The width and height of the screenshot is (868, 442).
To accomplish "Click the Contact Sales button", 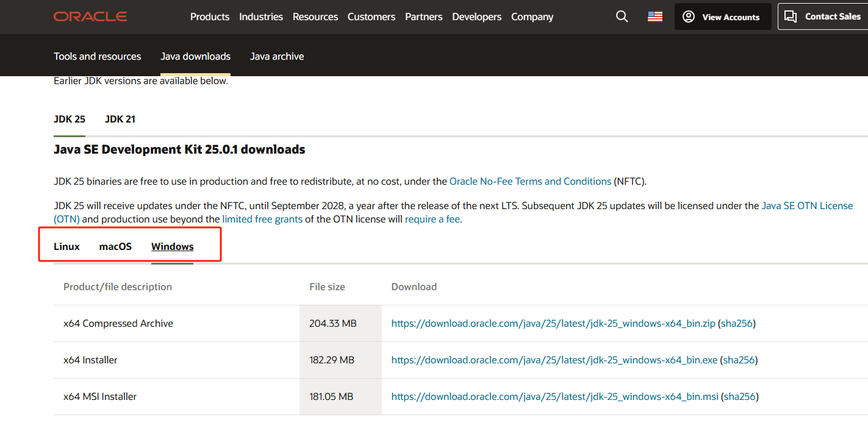I will point(823,16).
